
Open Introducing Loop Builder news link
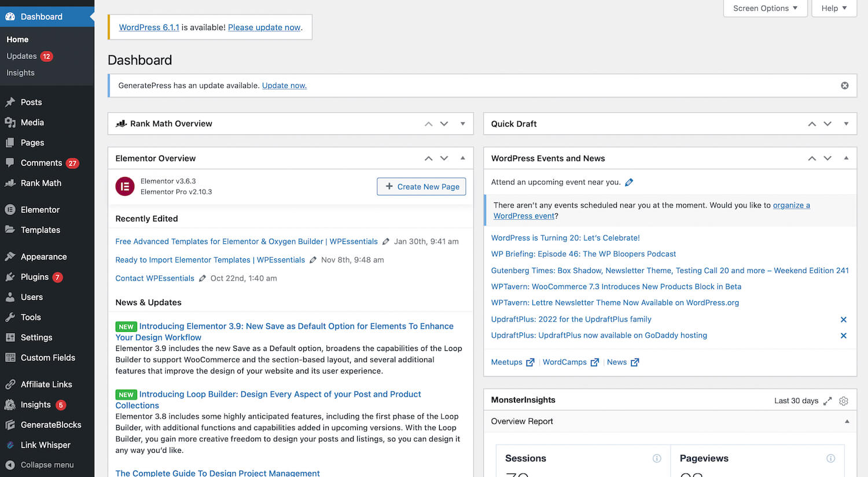269,400
